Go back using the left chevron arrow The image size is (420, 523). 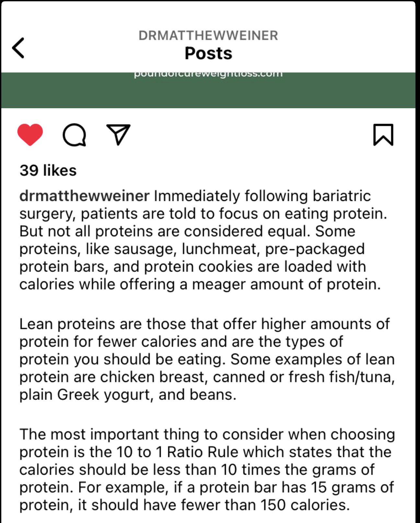18,48
